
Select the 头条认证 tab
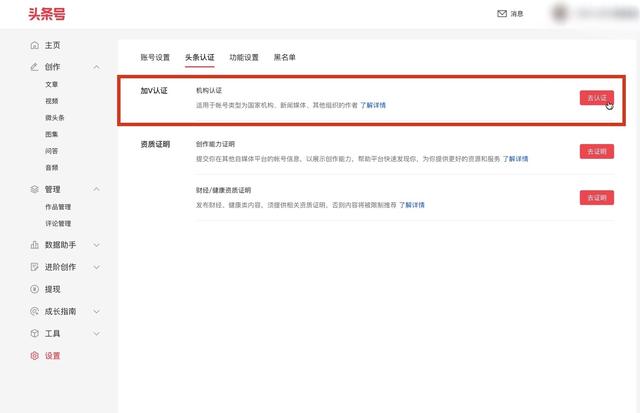click(200, 58)
